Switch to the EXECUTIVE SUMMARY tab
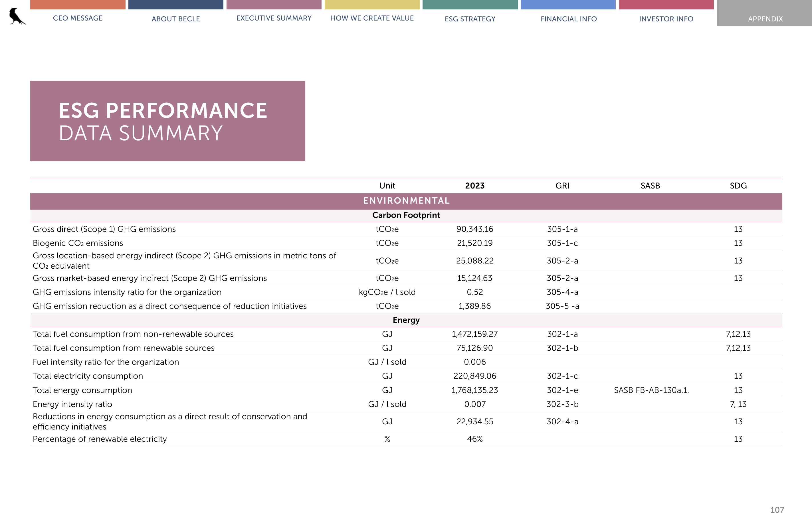Viewport: 812px width, 529px height. tap(274, 18)
